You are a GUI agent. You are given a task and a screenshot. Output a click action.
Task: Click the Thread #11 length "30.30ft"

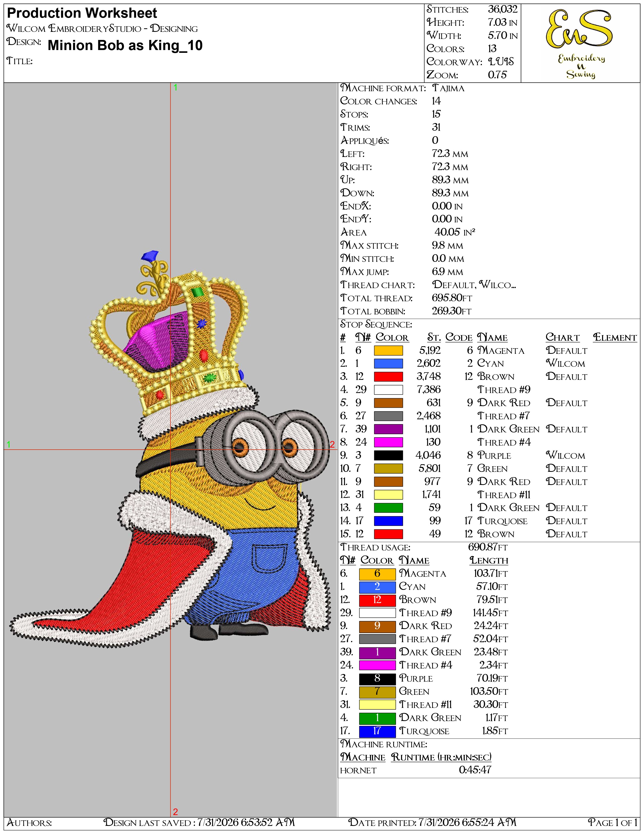coord(491,705)
